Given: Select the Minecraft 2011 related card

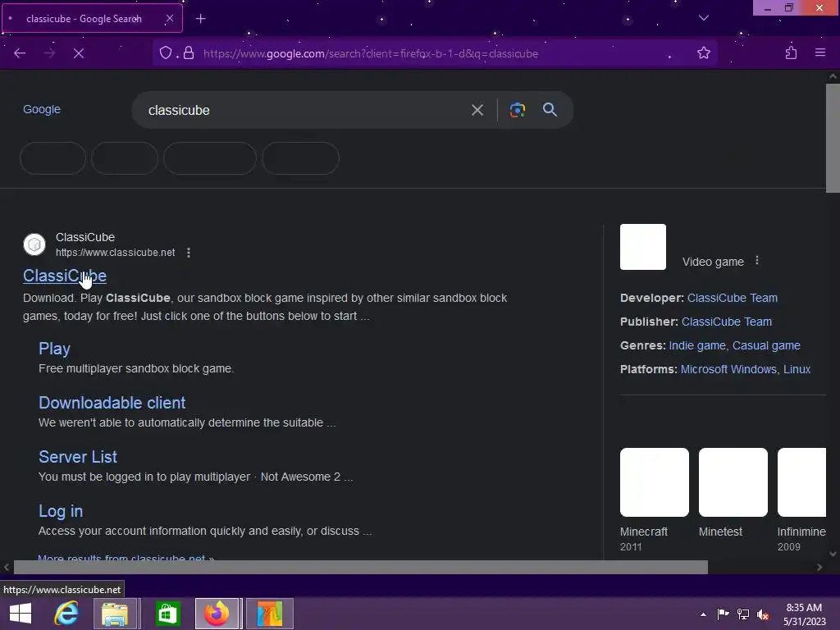Looking at the screenshot, I should (x=654, y=500).
